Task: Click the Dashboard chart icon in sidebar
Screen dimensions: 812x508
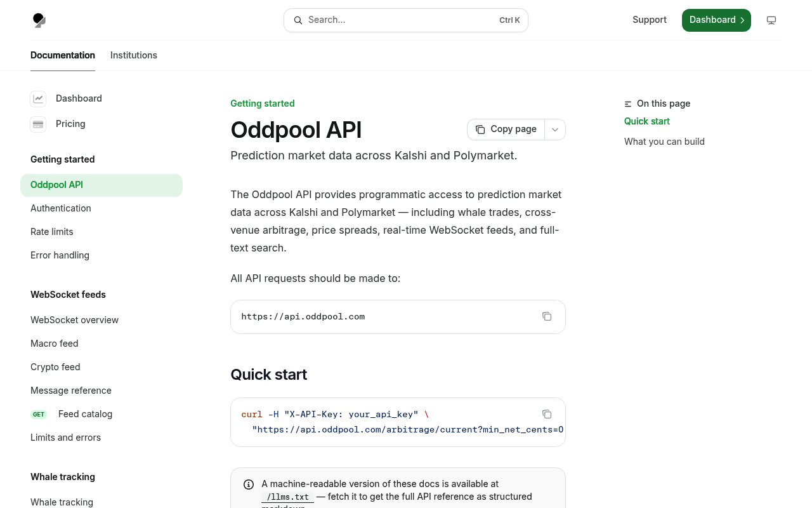Action: click(x=38, y=98)
